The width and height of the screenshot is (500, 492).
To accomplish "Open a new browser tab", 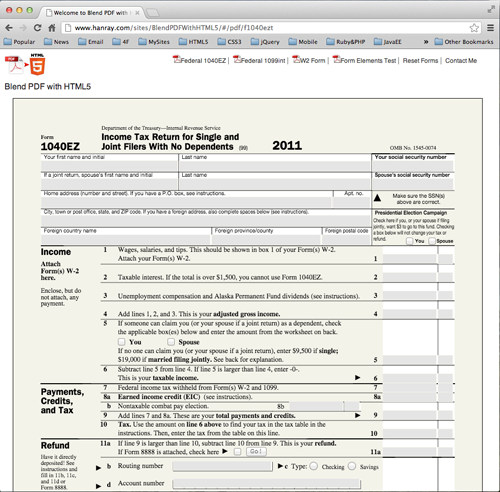I will tap(153, 13).
